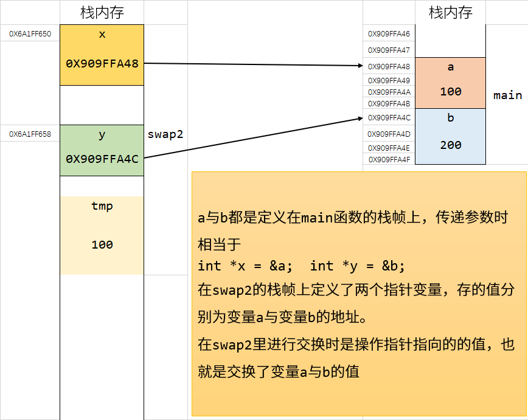528x420 pixels.
Task: Select pointer value 0X909FFA48 in yellow block
Action: tap(102, 63)
